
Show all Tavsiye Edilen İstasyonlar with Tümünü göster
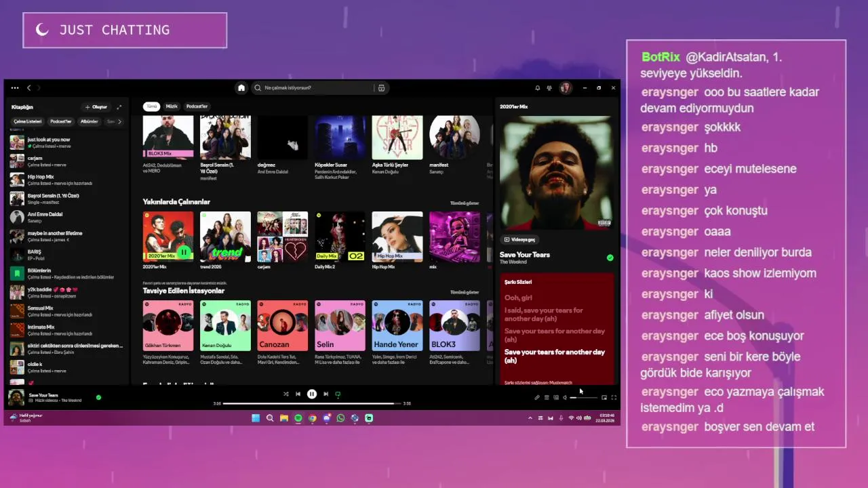pos(465,292)
